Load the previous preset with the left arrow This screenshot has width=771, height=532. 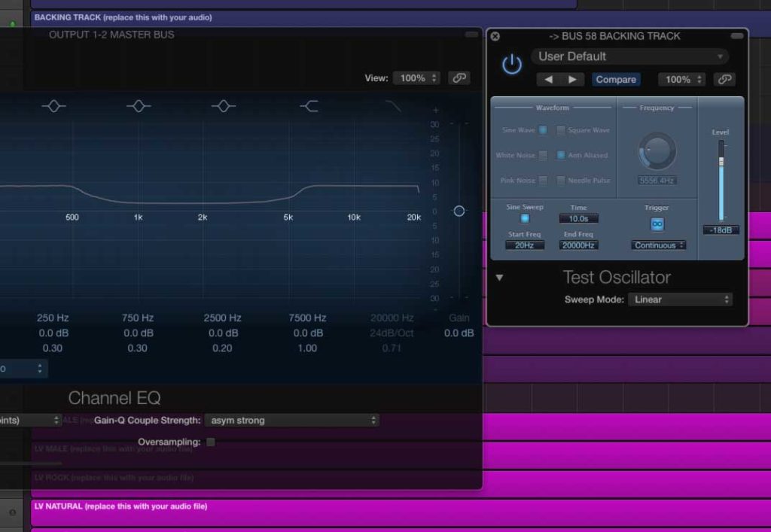point(547,79)
